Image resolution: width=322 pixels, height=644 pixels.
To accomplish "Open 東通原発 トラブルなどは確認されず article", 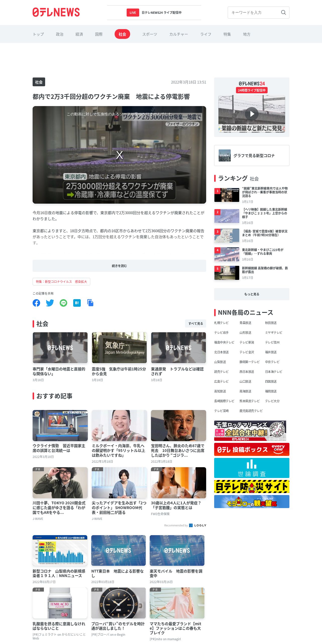I will pos(179,357).
